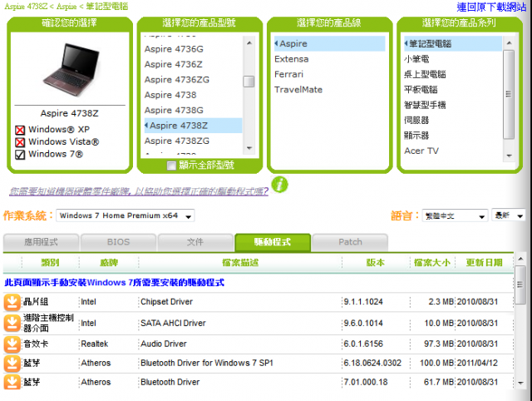Screen dimensions: 532x401
Task: Switch to the 文件 tab
Action: click(x=195, y=242)
